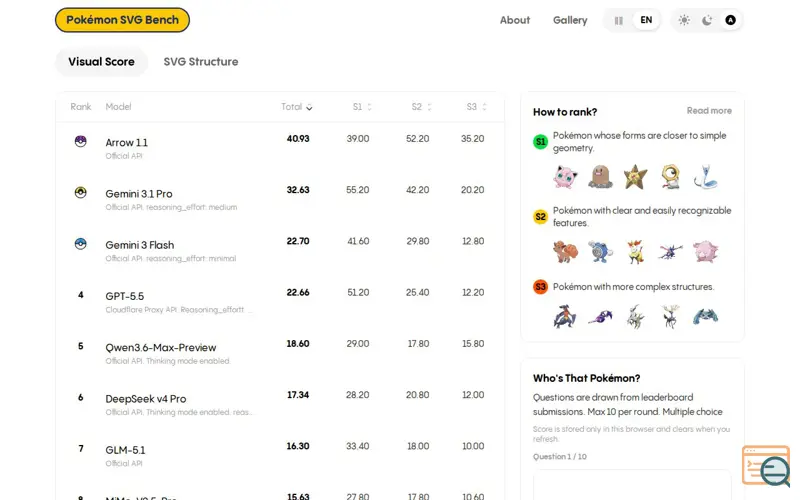
Task: Click the Ultra Ball rank icon for Gemini 3.1 Pro
Action: [81, 192]
